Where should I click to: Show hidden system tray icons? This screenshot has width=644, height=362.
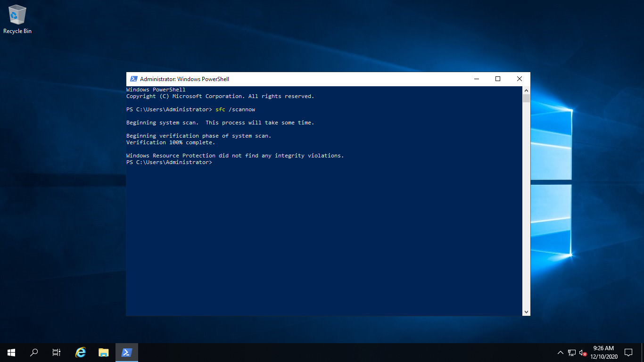[x=561, y=352]
